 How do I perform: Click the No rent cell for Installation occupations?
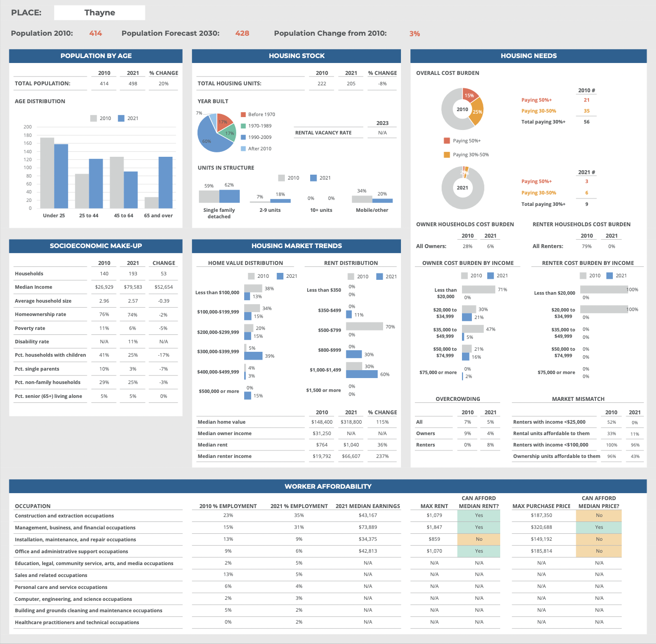478,539
